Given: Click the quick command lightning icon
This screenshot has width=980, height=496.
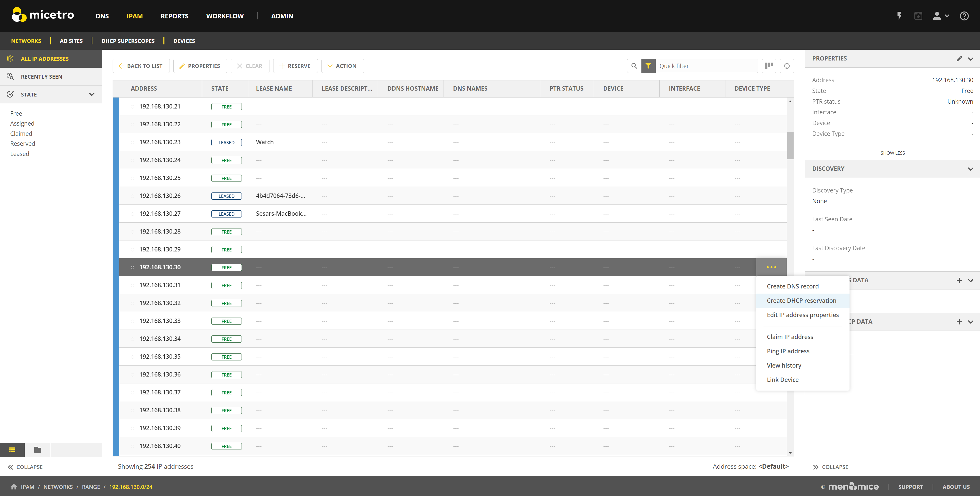Looking at the screenshot, I should click(899, 16).
